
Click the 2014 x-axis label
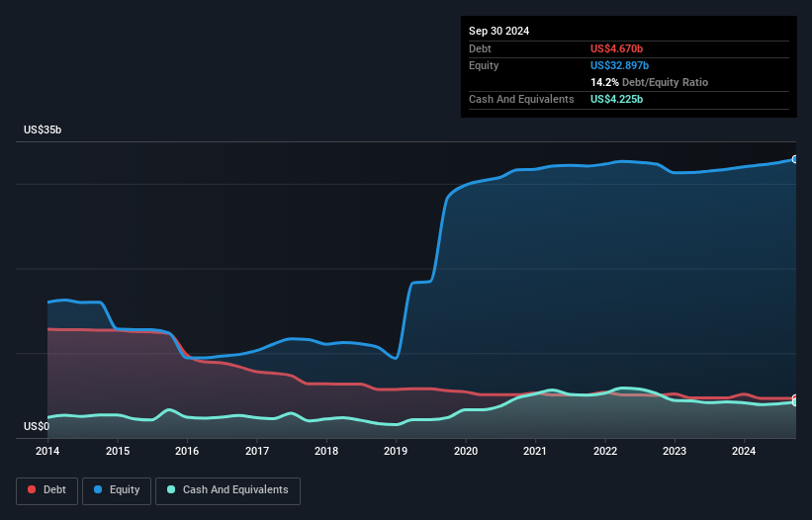(47, 451)
